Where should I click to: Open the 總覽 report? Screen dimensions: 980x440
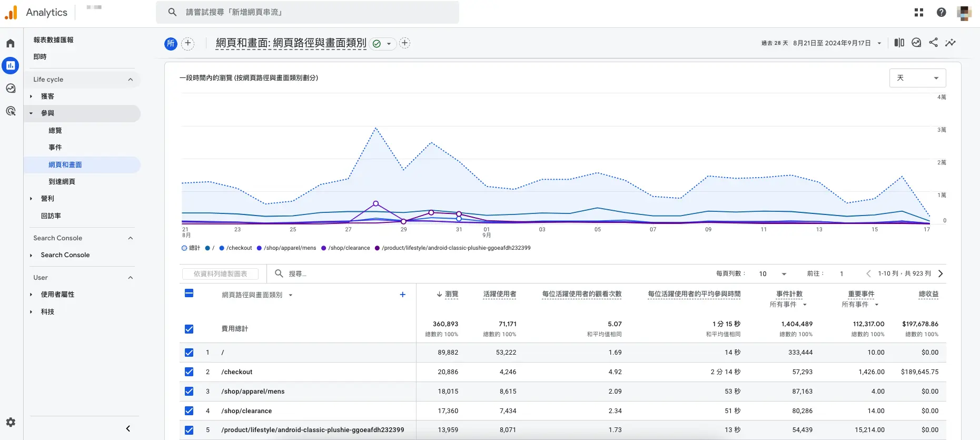point(55,131)
